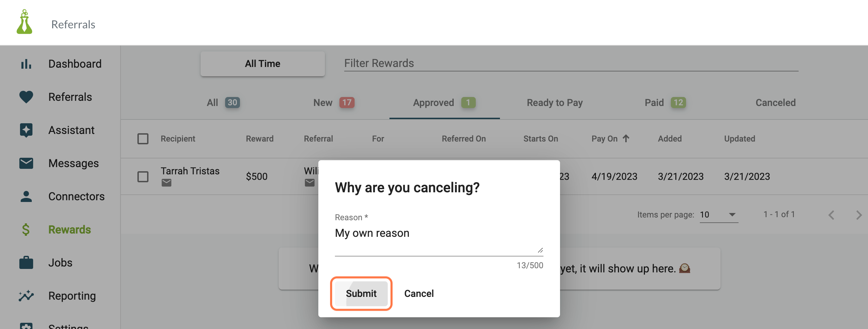Click the green flask logo icon

tap(24, 22)
